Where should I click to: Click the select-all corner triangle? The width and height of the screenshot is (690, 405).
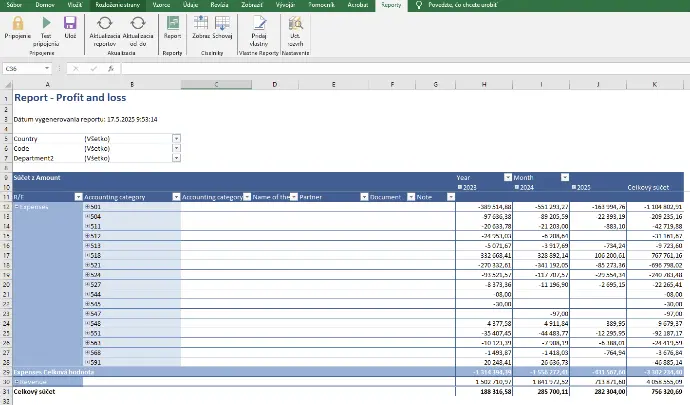pos(7,85)
